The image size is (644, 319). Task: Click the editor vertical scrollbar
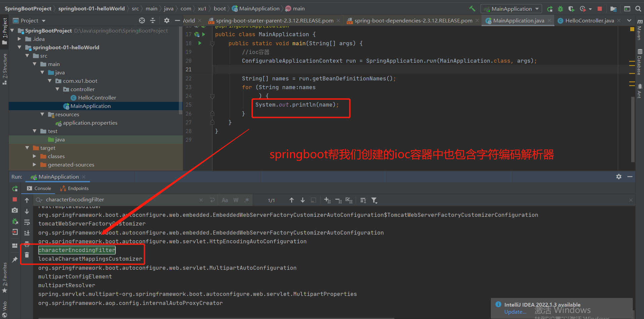(x=633, y=129)
